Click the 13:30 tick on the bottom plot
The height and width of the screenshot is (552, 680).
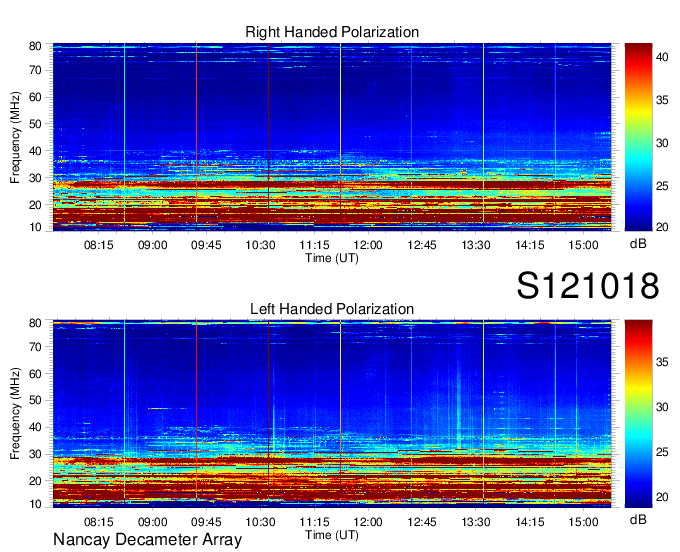click(x=476, y=522)
